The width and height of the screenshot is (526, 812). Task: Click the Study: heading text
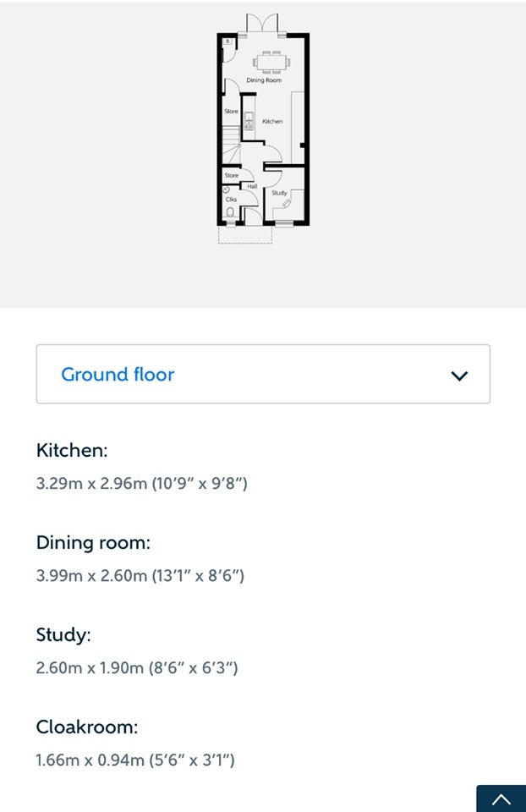63,634
